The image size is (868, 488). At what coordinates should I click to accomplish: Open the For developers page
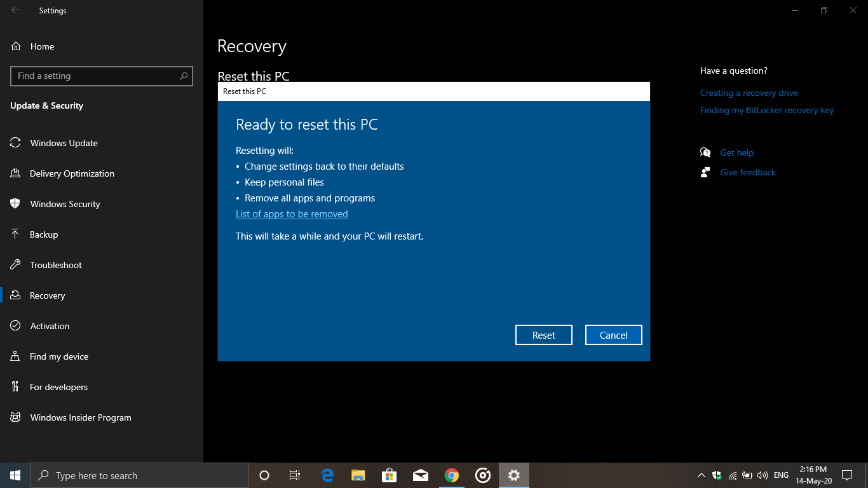(x=102, y=387)
